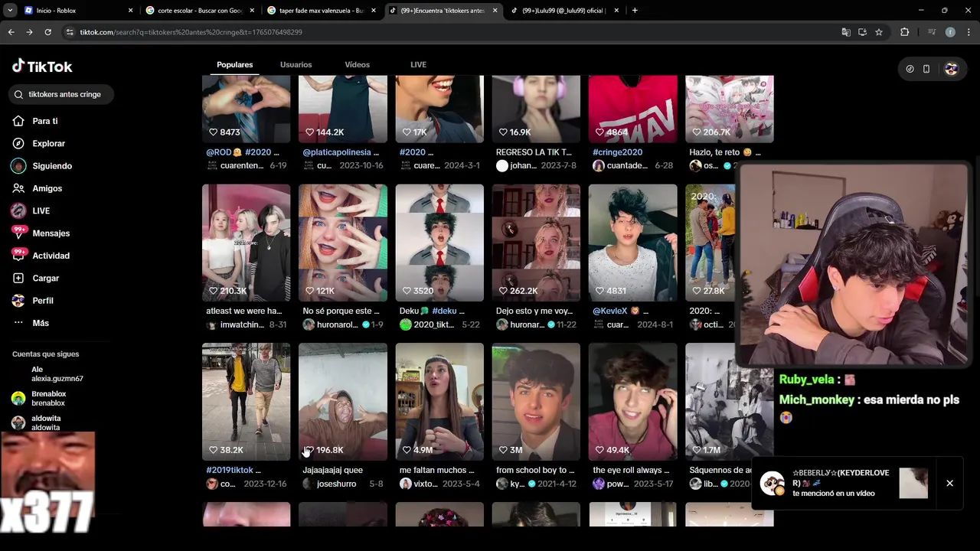Bookmark this page with the star icon

(x=879, y=32)
